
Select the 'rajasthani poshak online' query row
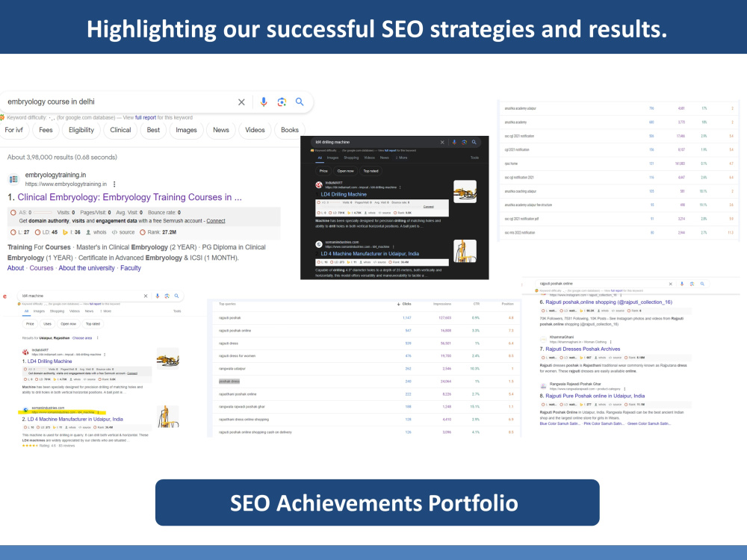[365, 394]
